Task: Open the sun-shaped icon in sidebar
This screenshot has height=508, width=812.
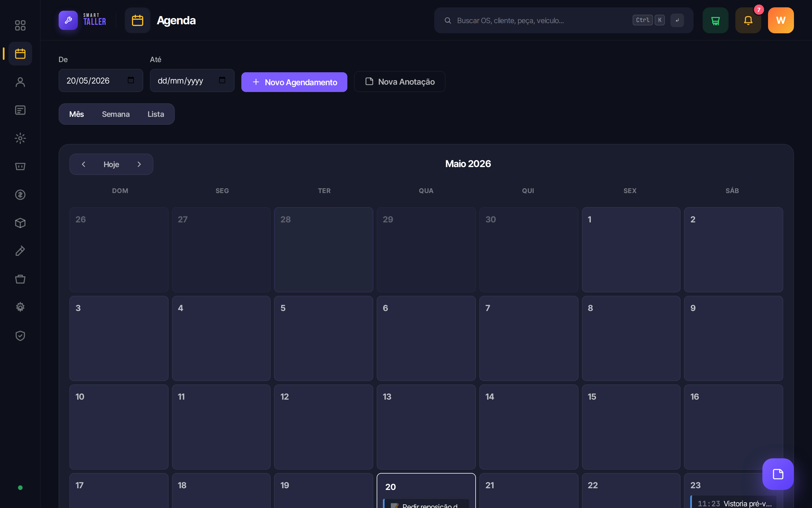Action: click(x=20, y=138)
